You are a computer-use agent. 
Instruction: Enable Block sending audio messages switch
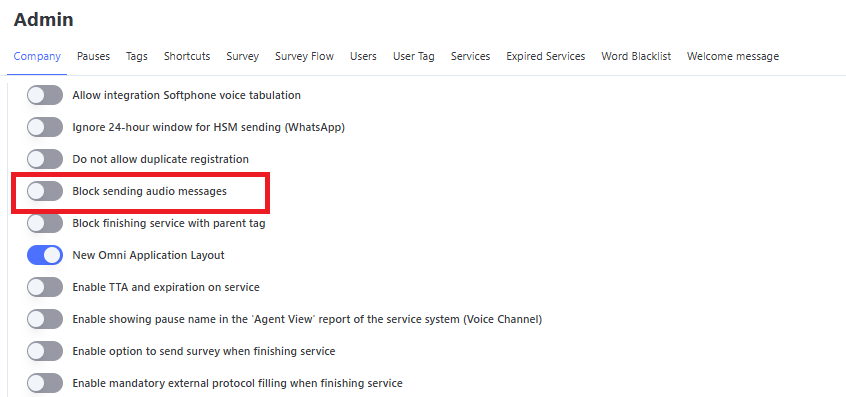(45, 191)
